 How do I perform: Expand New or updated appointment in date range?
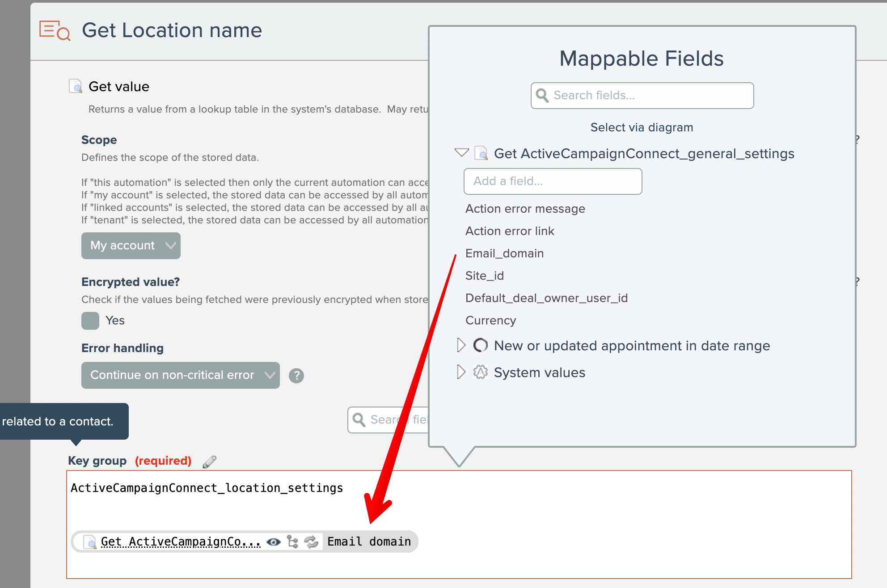pos(461,345)
